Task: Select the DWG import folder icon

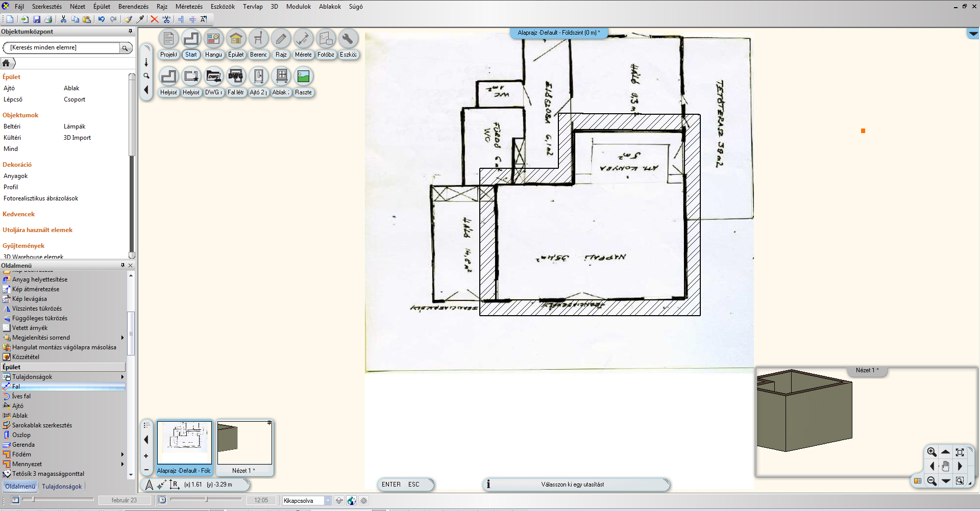Action: coord(213,76)
